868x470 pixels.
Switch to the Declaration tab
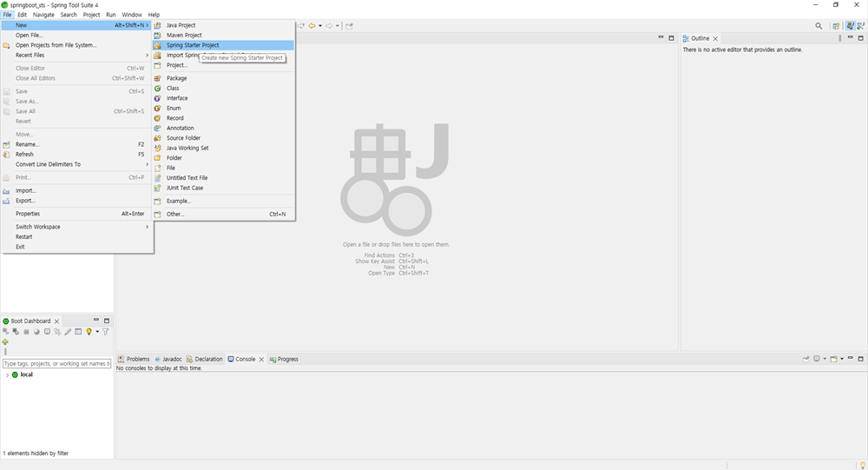(x=204, y=359)
